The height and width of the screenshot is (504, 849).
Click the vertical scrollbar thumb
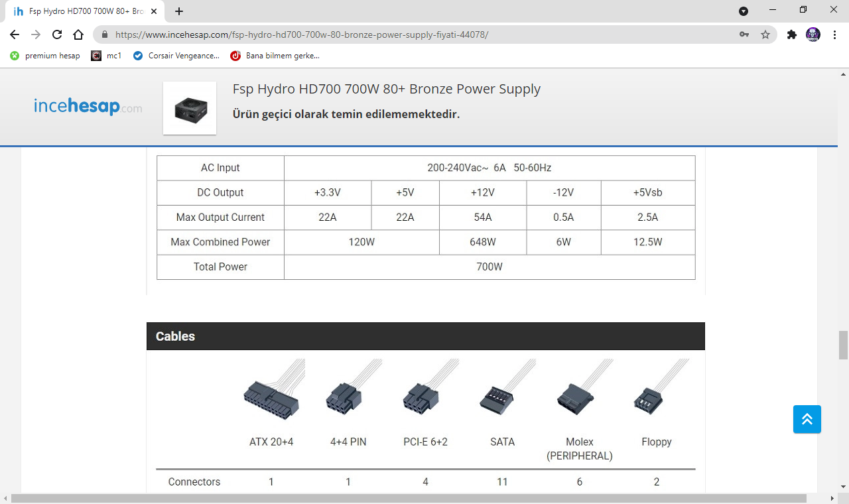pos(843,344)
